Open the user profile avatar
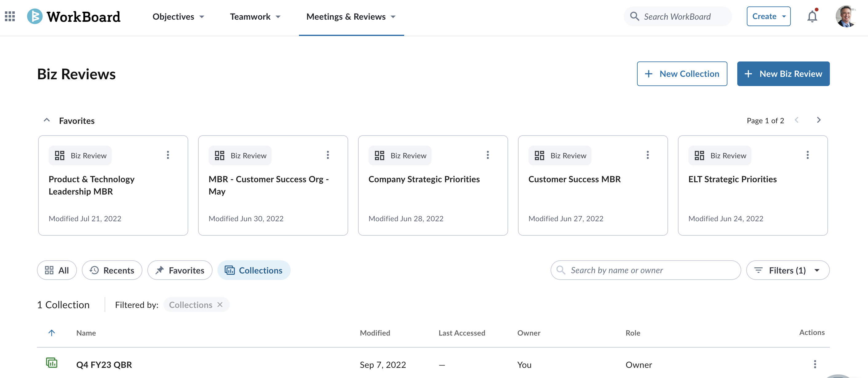The height and width of the screenshot is (378, 868). tap(846, 16)
